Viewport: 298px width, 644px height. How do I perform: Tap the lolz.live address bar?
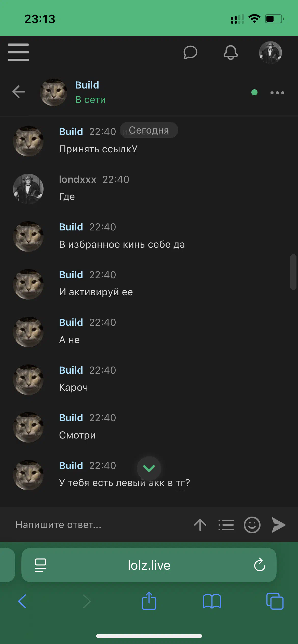tap(149, 565)
